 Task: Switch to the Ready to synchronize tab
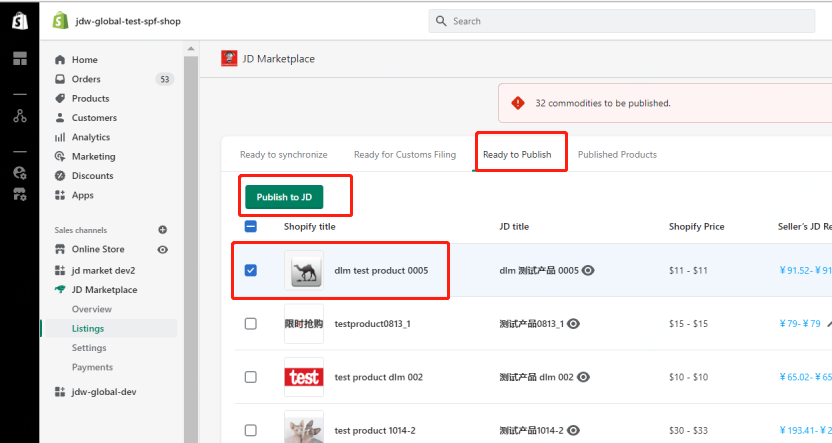coord(284,154)
